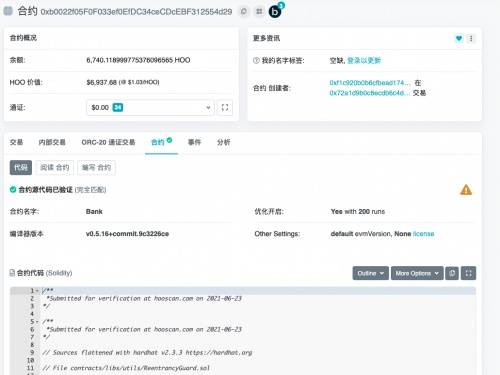This screenshot has height=375, width=500.
Task: Select the 余额 value in HOO
Action: click(x=138, y=60)
